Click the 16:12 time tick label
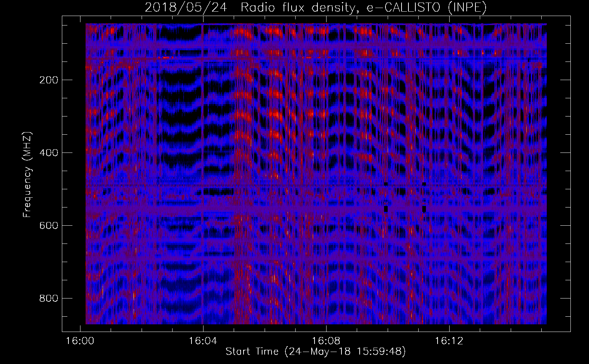Image resolution: width=589 pixels, height=364 pixels. pos(449,341)
